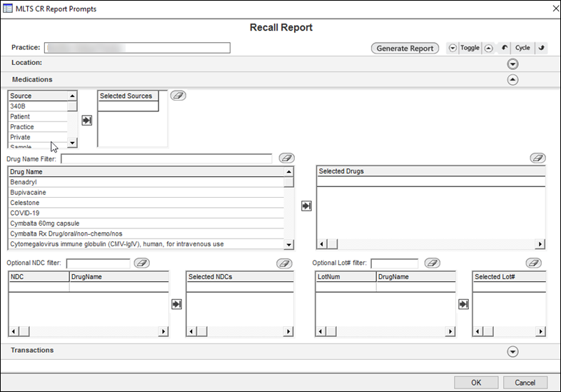Select Cytomegalovirus immune globulin drug
This screenshot has height=392, width=561.
click(x=146, y=244)
